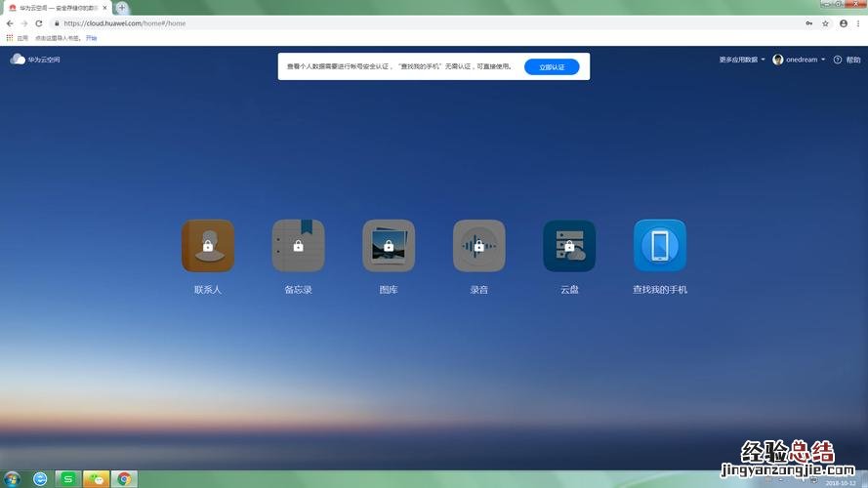This screenshot has height=488, width=868.
Task: Open the 云盘 (Cloud Drive) app icon
Action: (569, 246)
